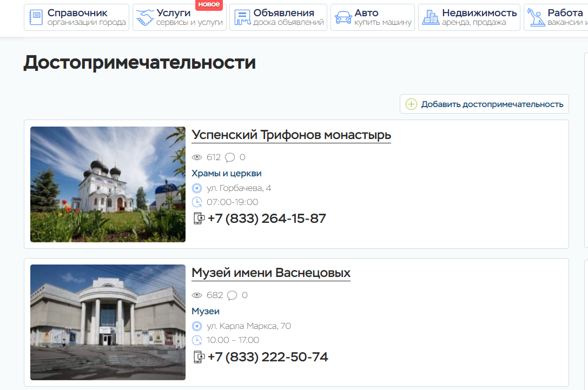Click phone icon beside +7 (833) 264-15-87
This screenshot has width=588, height=390.
(x=199, y=219)
